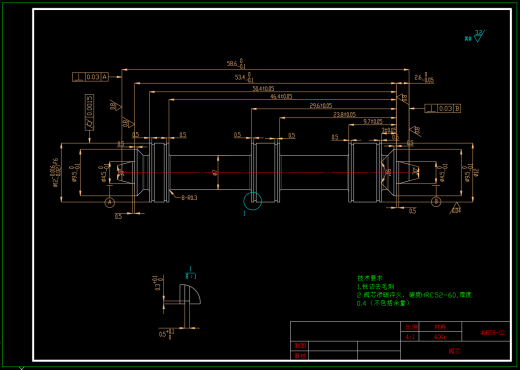Select the 4:1 scale cell in title block
Screen dimensions: 520x370
[410, 337]
